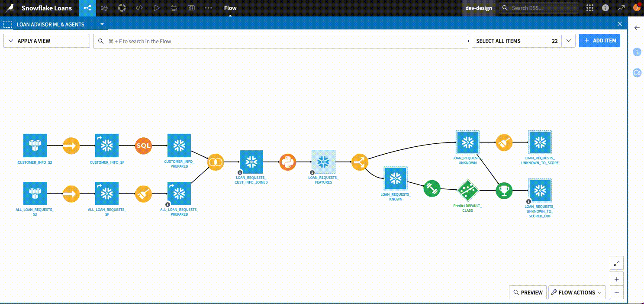Select the train recipe dumbbell node
The height and width of the screenshot is (304, 644).
coord(431,188)
